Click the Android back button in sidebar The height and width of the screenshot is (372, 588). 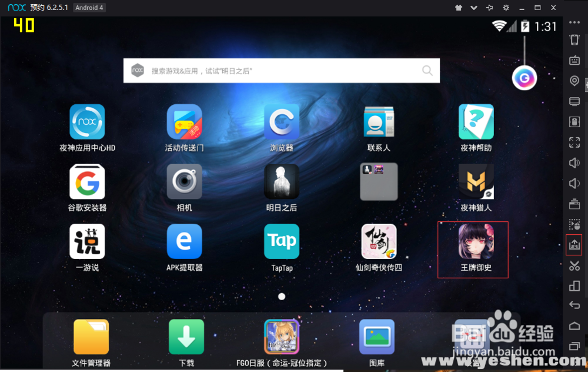point(574,305)
